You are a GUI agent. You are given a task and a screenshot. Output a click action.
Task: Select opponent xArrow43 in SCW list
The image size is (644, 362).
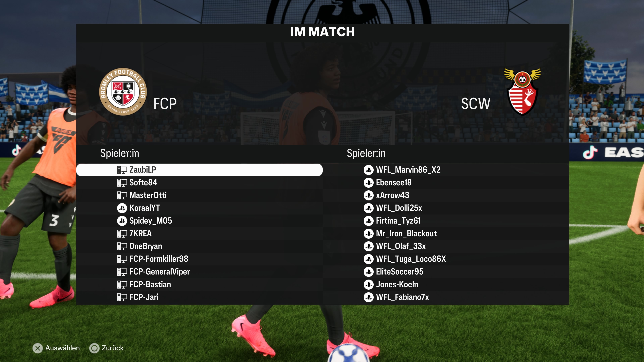click(446, 195)
